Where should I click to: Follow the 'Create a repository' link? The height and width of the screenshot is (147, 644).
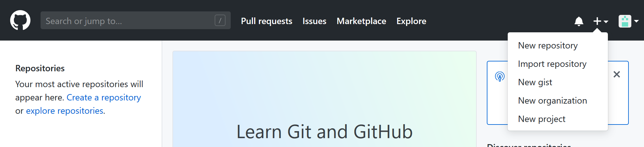point(104,98)
